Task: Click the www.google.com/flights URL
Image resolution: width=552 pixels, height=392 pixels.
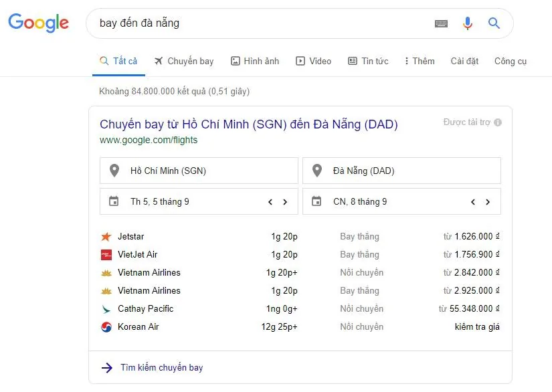Action: (149, 140)
